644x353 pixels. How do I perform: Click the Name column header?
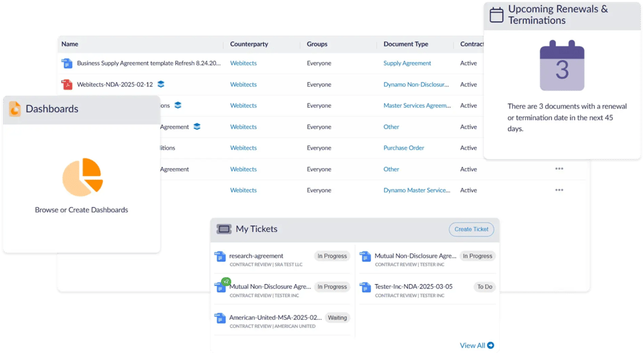pos(70,45)
